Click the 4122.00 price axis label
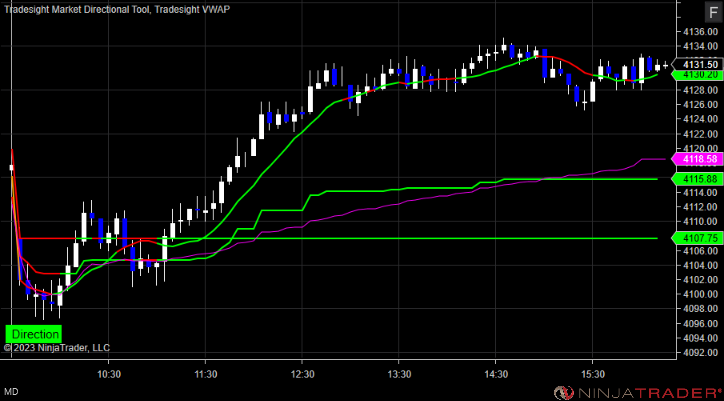The height and width of the screenshot is (401, 724). coord(701,134)
